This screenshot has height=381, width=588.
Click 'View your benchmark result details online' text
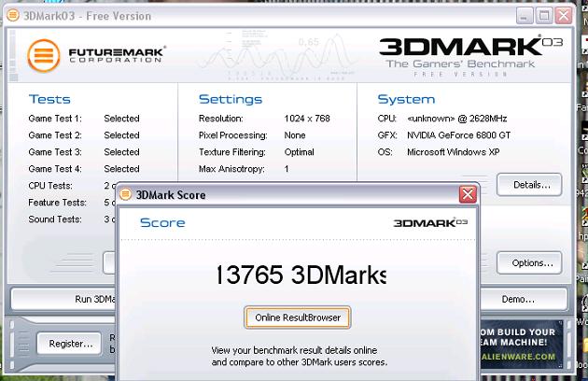(x=294, y=350)
